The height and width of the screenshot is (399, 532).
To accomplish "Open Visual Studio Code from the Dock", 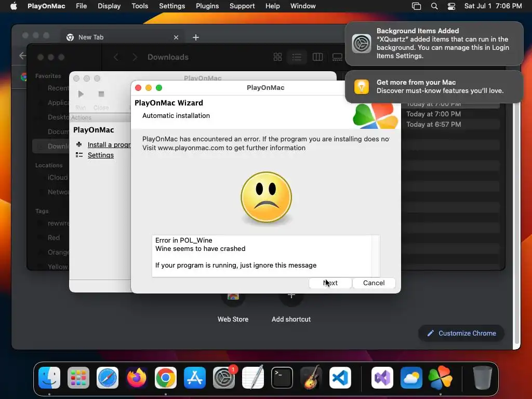I will point(340,378).
